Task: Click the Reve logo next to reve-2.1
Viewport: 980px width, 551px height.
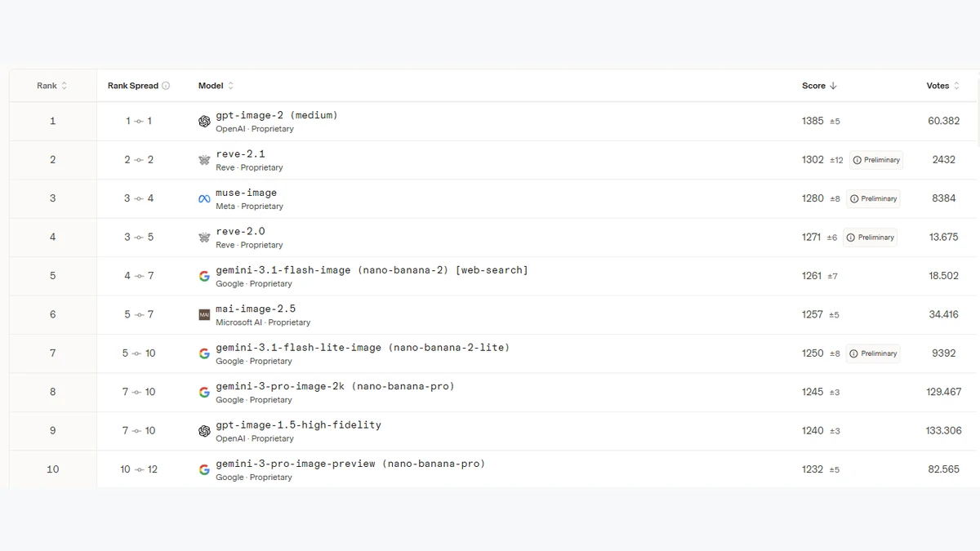Action: (x=204, y=160)
